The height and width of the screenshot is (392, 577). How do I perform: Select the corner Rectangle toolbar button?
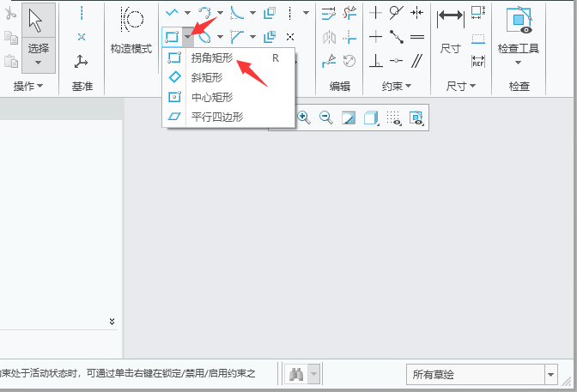[x=172, y=37]
